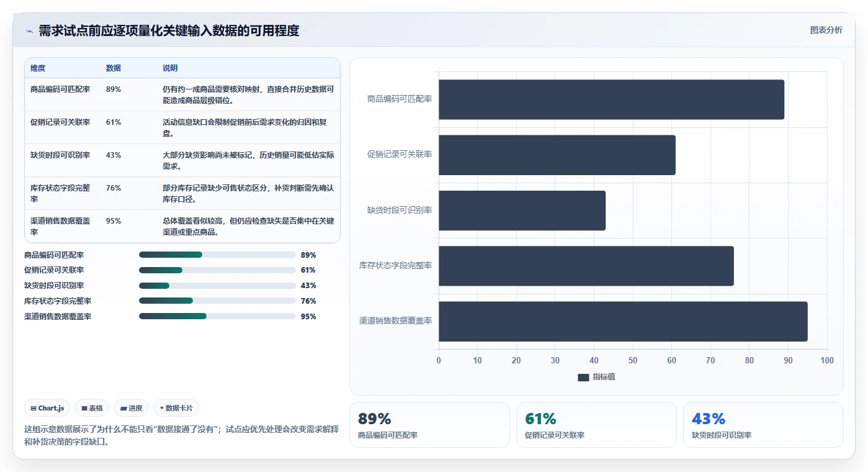Click the 95% progress percentage label
The height and width of the screenshot is (472, 868).
pos(308,317)
